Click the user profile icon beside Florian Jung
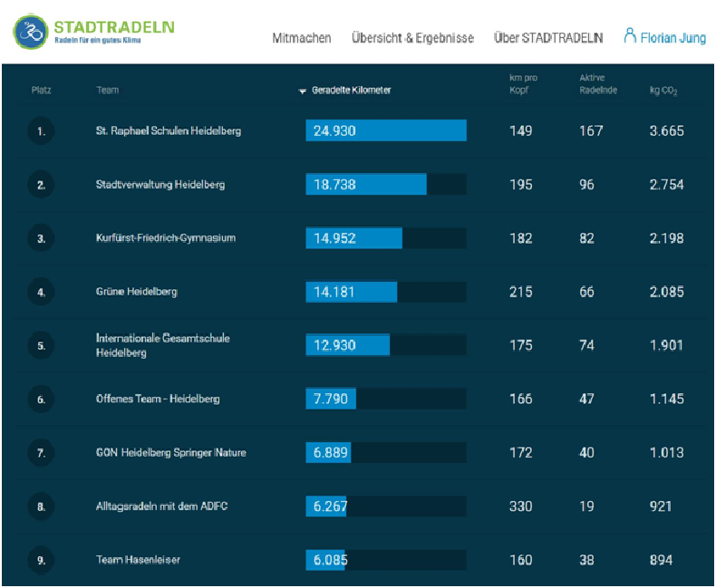Viewport: 716px width, 588px height. click(x=630, y=35)
